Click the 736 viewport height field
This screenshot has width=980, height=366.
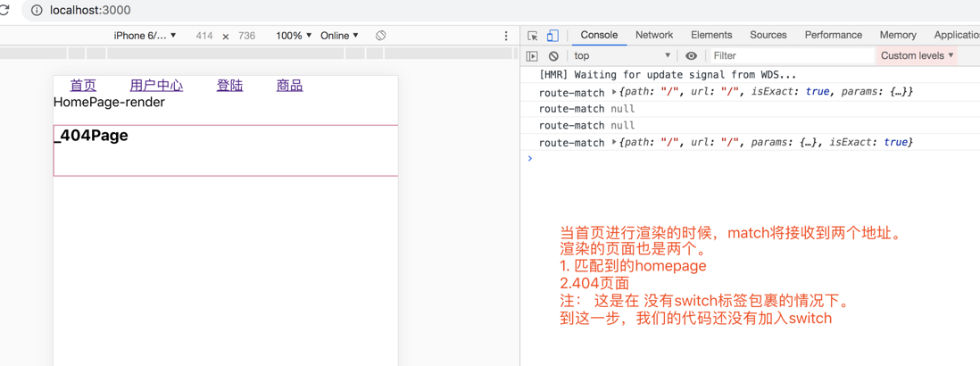click(x=247, y=36)
